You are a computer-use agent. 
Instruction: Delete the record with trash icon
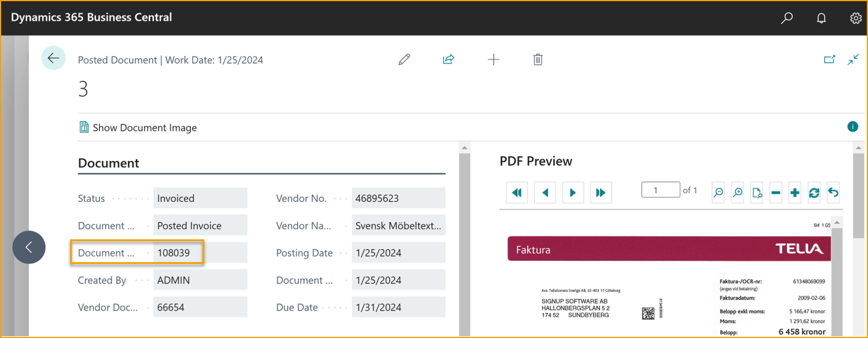(538, 60)
